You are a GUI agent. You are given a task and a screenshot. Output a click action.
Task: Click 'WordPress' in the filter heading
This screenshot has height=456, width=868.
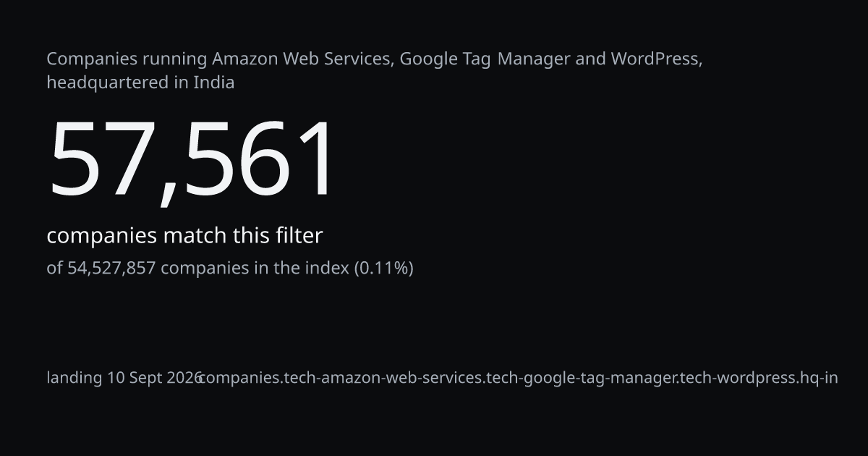tap(655, 59)
